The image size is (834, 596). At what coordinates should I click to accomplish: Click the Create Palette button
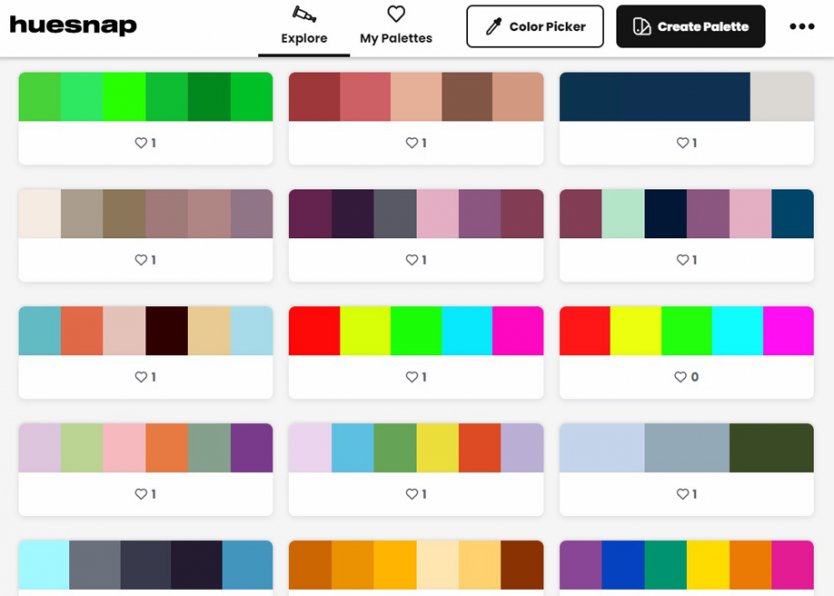(x=691, y=27)
